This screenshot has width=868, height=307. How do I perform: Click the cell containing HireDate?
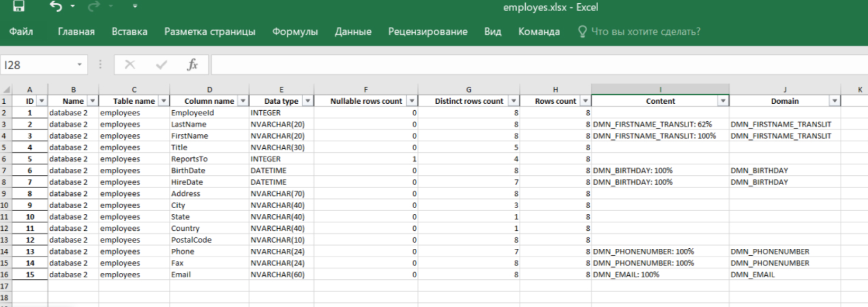(x=209, y=182)
